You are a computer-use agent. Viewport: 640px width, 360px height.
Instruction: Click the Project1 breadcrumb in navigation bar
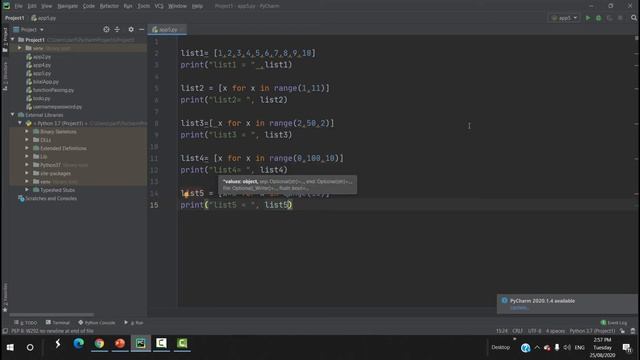click(x=15, y=18)
